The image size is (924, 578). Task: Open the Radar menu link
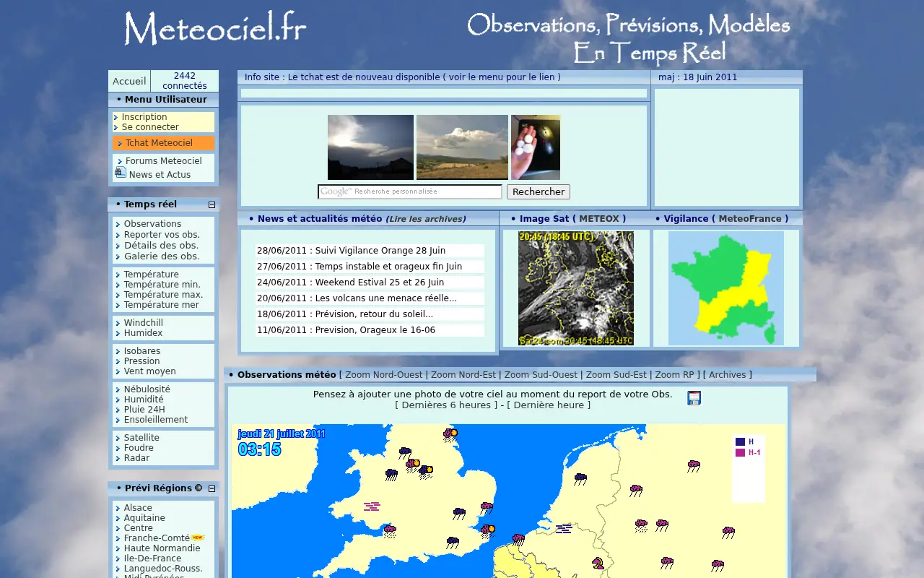point(136,458)
